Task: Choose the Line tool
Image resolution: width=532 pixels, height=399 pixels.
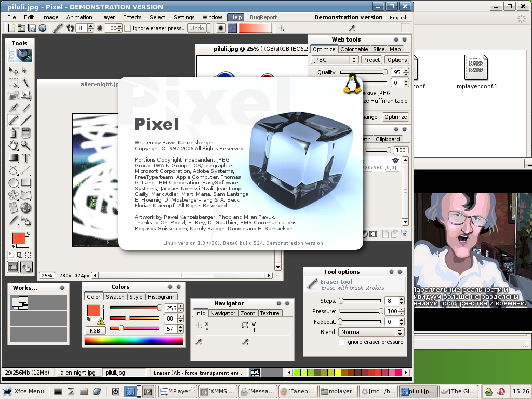Action: (x=26, y=170)
